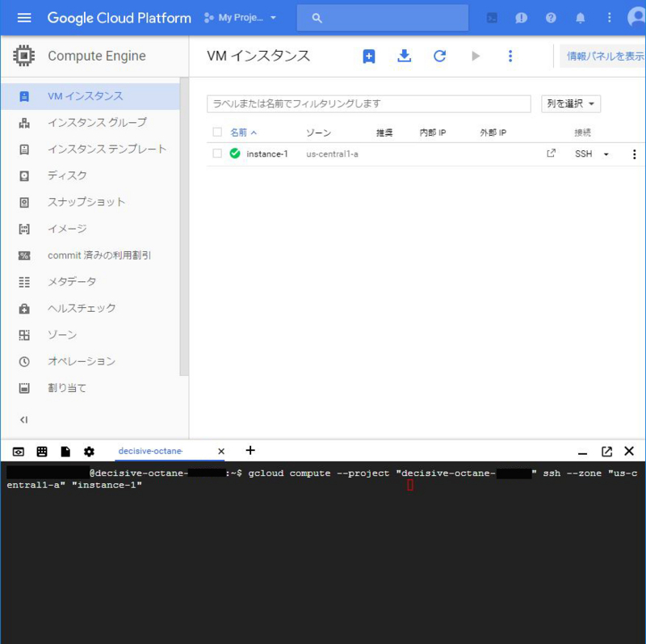Add a new Cloud Shell session
This screenshot has width=646, height=644.
(x=250, y=450)
